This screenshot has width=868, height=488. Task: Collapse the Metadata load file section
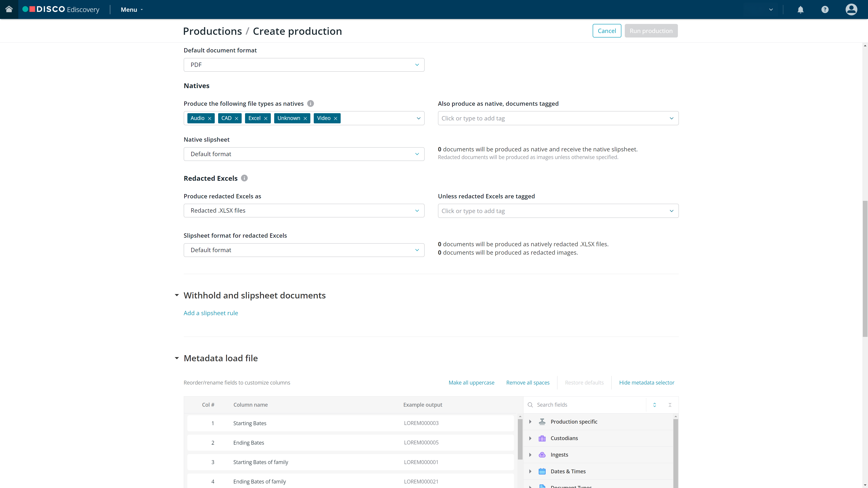click(x=177, y=358)
